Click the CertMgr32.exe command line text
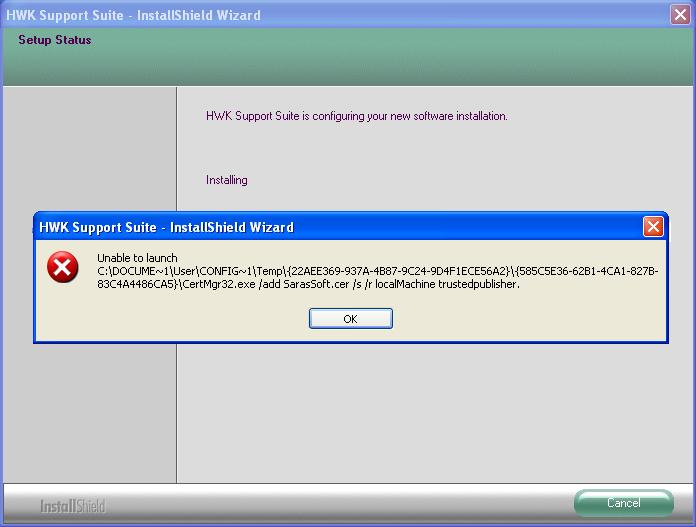Image resolution: width=696 pixels, height=527 pixels. [x=308, y=284]
